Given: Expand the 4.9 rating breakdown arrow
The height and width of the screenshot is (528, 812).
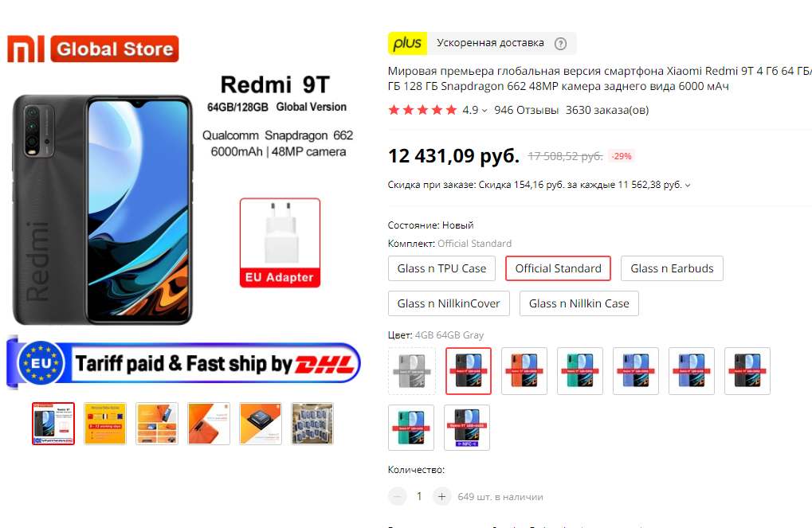Looking at the screenshot, I should pyautogui.click(x=484, y=110).
